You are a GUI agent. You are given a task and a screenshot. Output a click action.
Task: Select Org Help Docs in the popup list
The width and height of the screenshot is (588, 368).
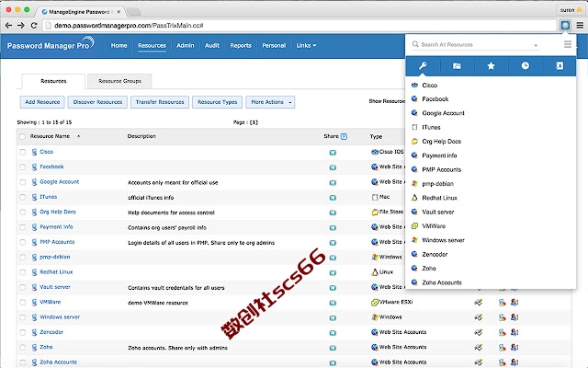click(441, 142)
